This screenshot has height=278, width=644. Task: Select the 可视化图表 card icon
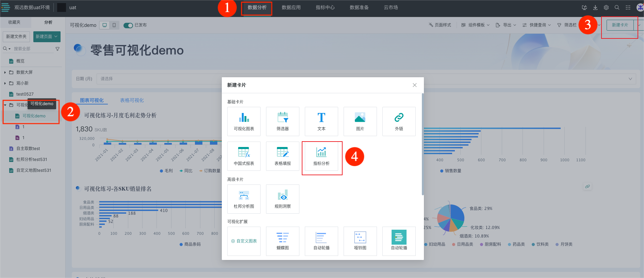pyautogui.click(x=244, y=118)
